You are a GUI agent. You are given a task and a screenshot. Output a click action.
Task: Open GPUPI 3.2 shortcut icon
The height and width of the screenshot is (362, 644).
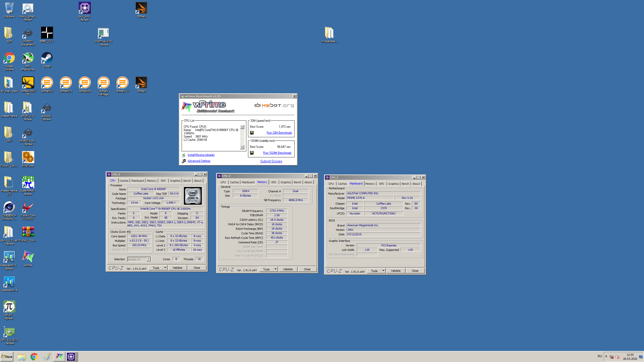click(28, 111)
